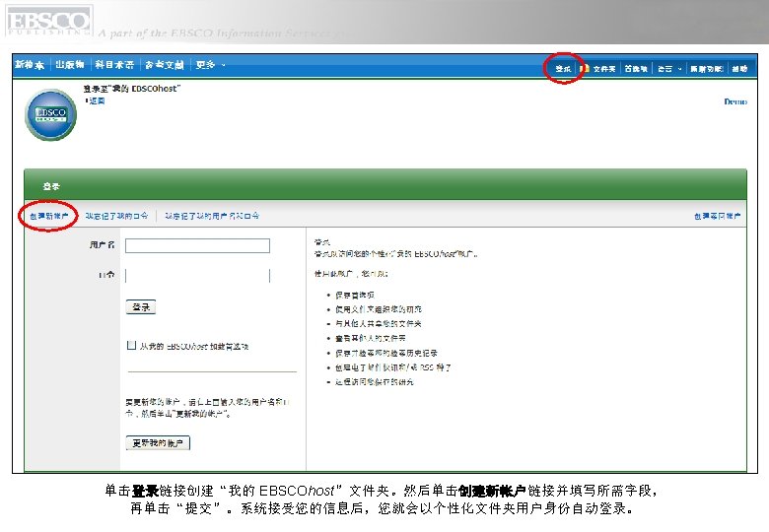This screenshot has height=532, width=769.
Task: Open 文件夹 in the top bar
Action: (x=604, y=69)
